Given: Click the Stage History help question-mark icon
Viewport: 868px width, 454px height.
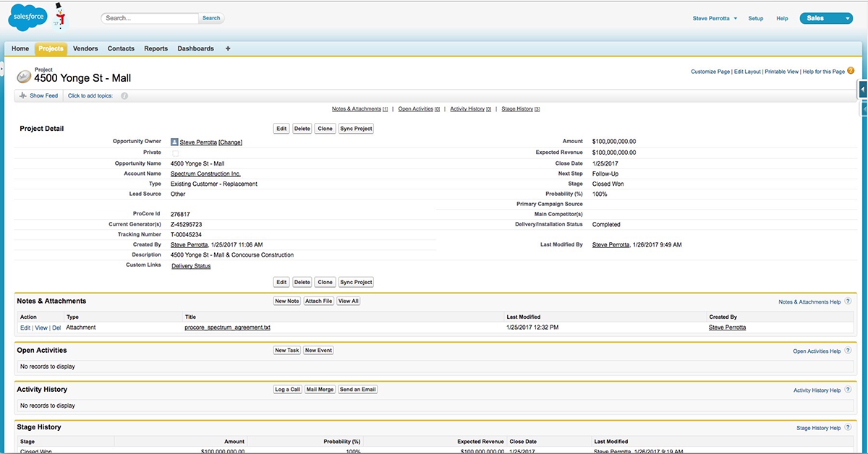Looking at the screenshot, I should click(848, 428).
